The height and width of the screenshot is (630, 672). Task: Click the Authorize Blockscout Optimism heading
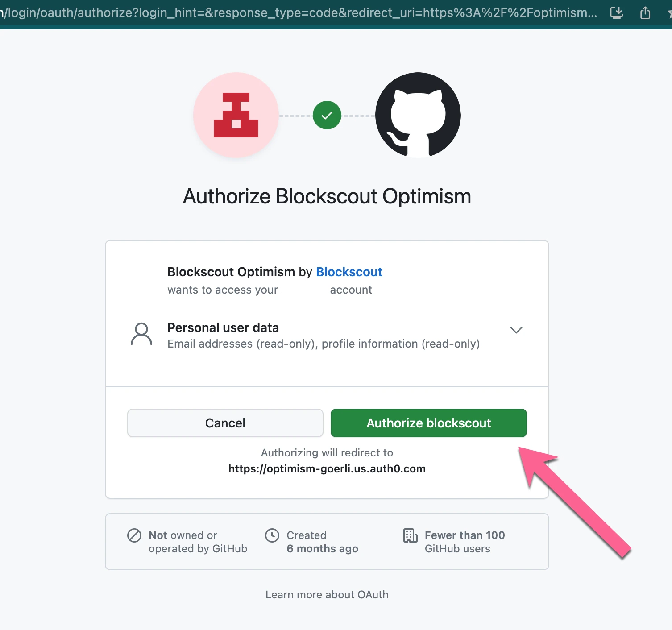(327, 196)
